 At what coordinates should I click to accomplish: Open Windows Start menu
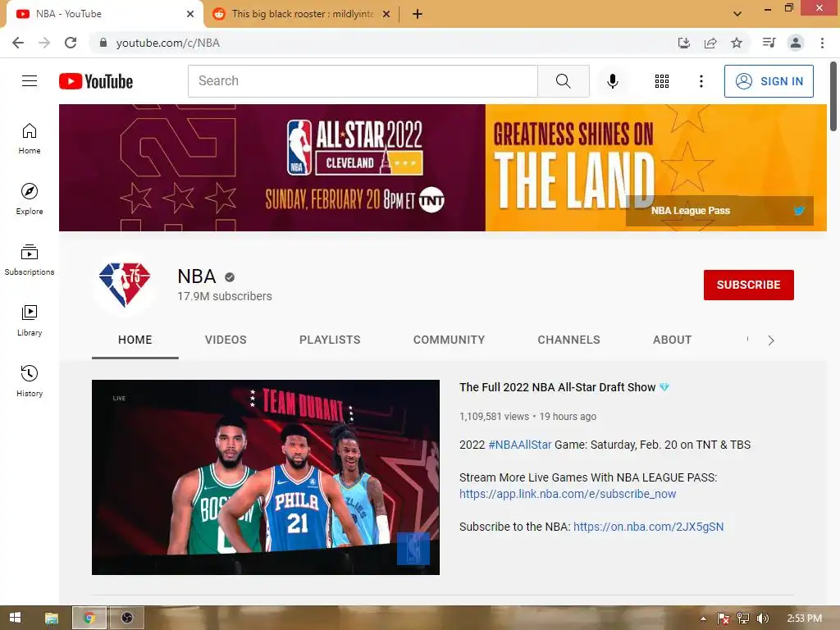(x=15, y=619)
